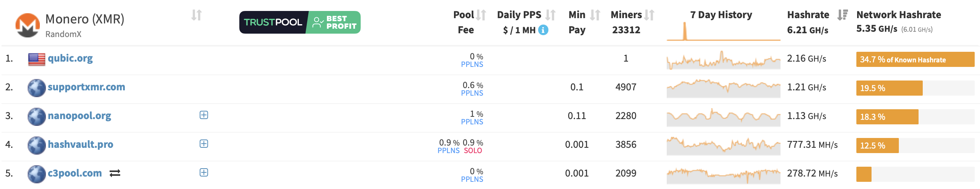Click the globe icon beside supportxmr.com
The width and height of the screenshot is (980, 189).
36,88
